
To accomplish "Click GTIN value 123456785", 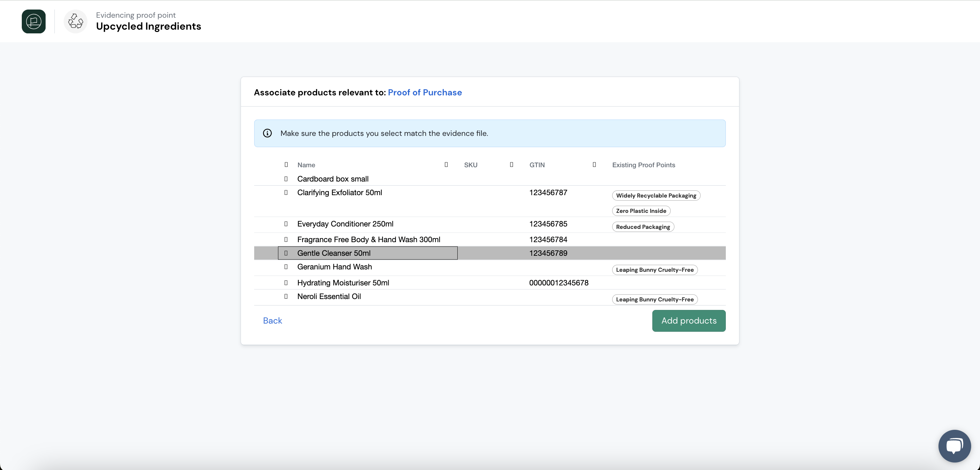I will (x=548, y=223).
